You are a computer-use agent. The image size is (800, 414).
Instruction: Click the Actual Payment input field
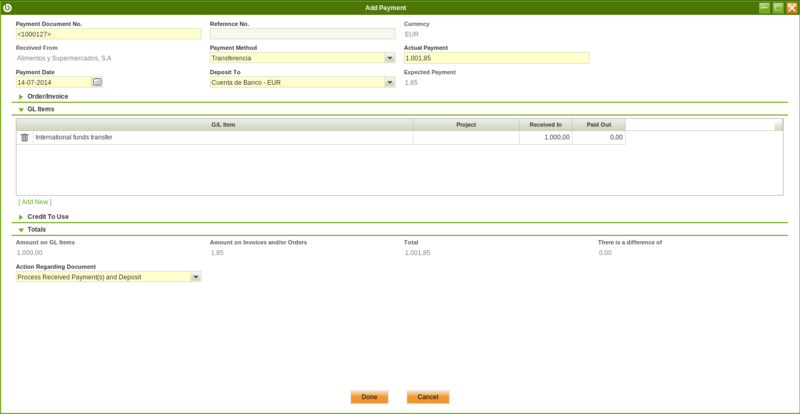(x=496, y=58)
